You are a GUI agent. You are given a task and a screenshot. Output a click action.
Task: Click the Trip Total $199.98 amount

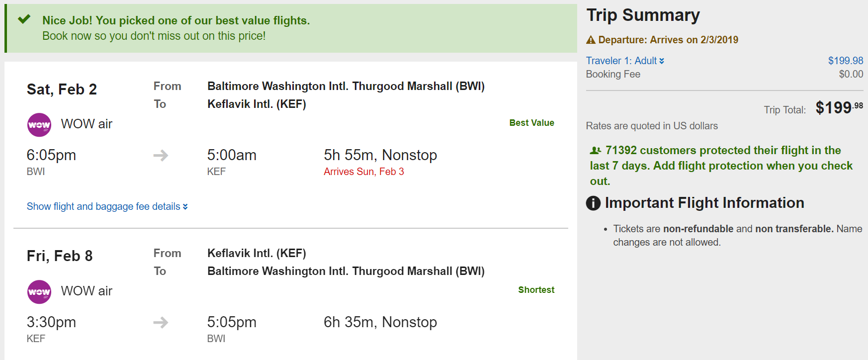coord(839,107)
